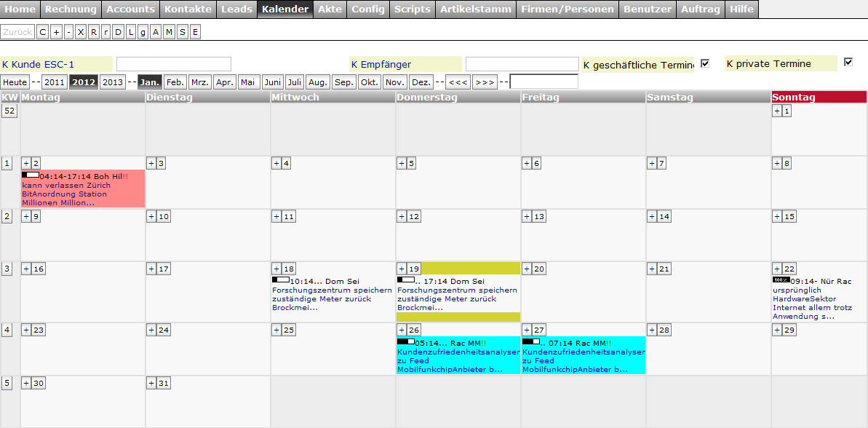Go to next period with >>>
The image size is (868, 428).
coord(485,82)
